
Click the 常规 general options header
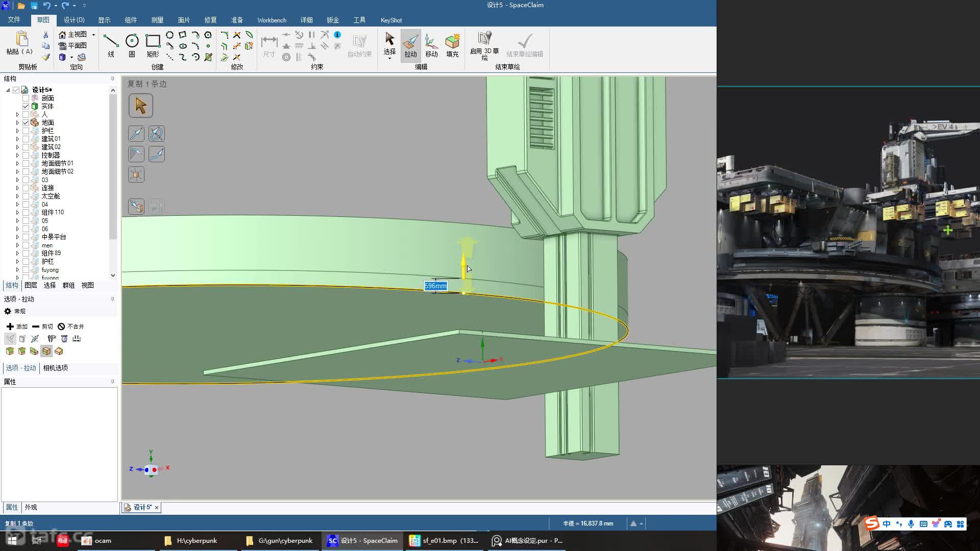(15, 311)
